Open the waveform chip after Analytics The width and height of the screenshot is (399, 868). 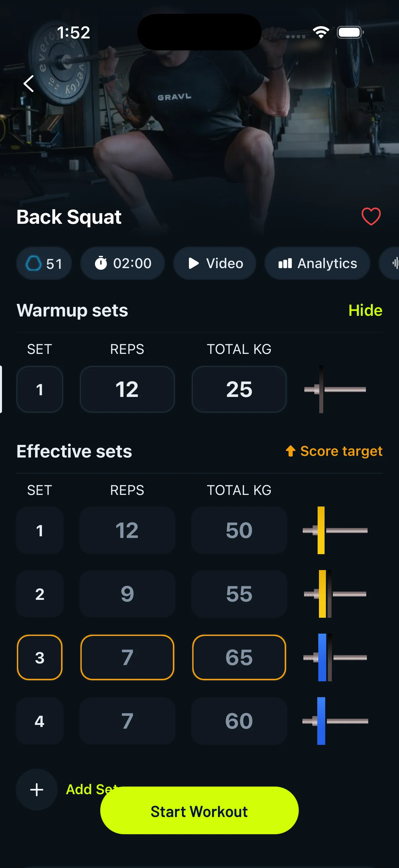[390, 263]
